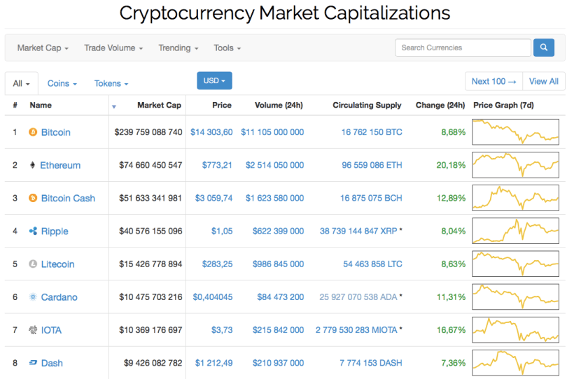Click the IOTA logo icon
Screen dimensions: 588x379
[33, 330]
